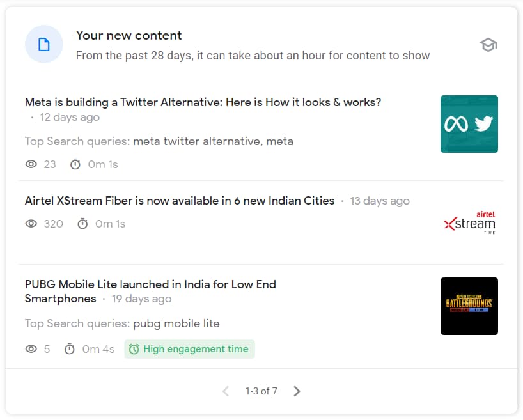Click the Battlegrounds thumbnail image
523x420 pixels.
(x=469, y=306)
